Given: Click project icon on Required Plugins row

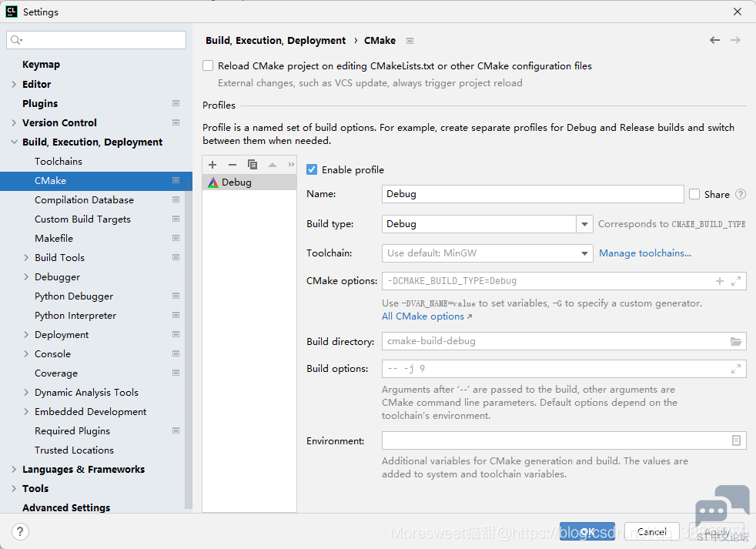Looking at the screenshot, I should pos(176,430).
